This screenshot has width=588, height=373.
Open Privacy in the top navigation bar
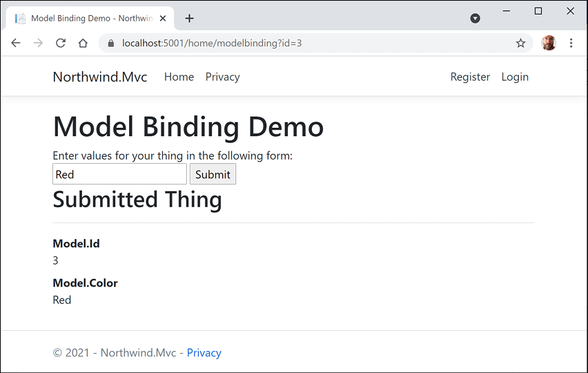[x=222, y=77]
